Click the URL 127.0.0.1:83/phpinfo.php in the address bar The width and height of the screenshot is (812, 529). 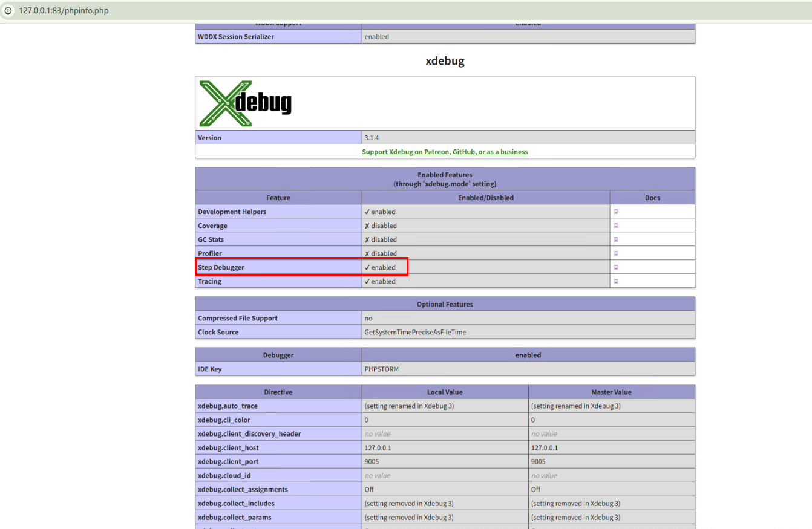64,11
